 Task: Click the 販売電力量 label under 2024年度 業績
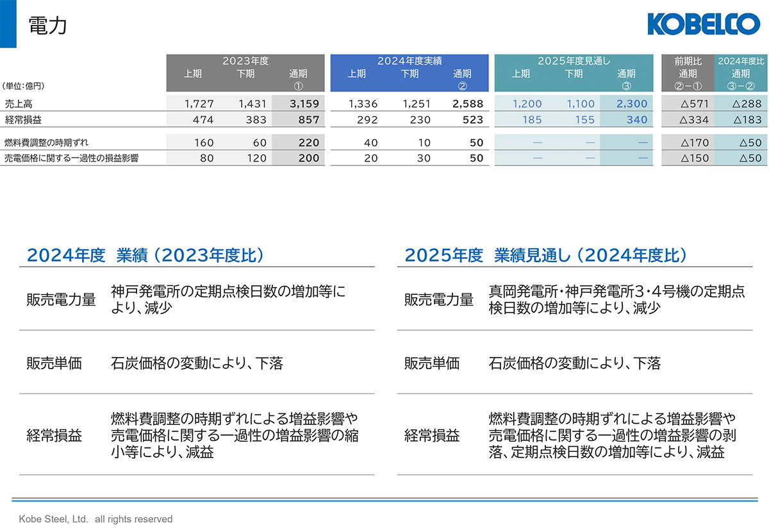click(61, 300)
